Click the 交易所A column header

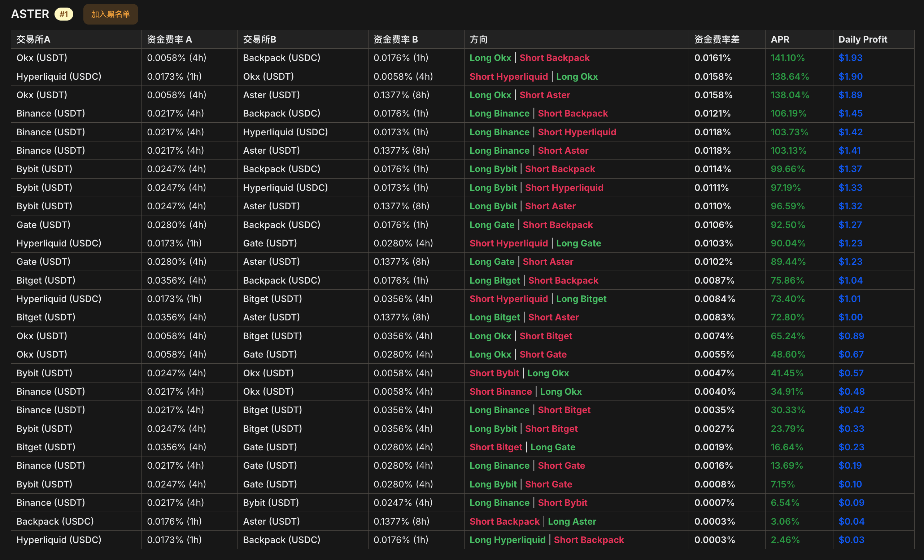click(33, 39)
